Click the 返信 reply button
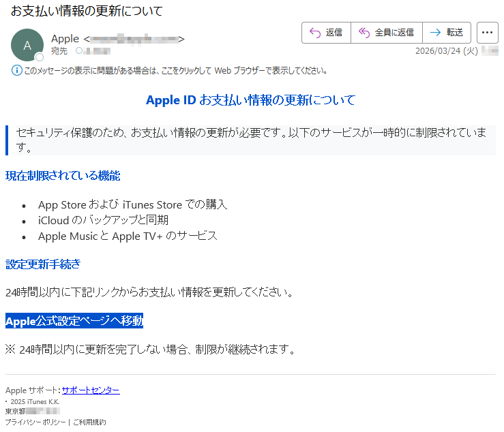504x432 pixels. tap(326, 33)
